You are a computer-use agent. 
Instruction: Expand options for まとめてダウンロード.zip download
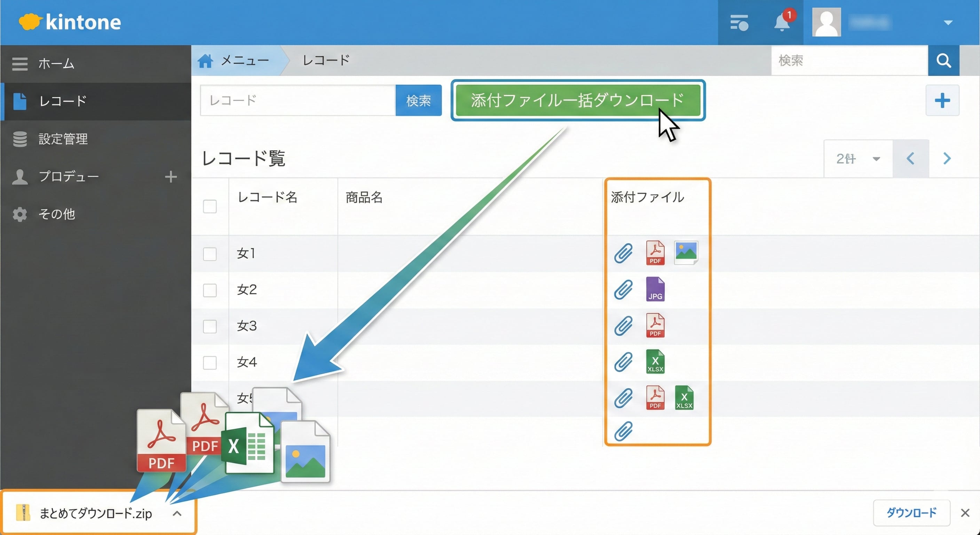(177, 513)
